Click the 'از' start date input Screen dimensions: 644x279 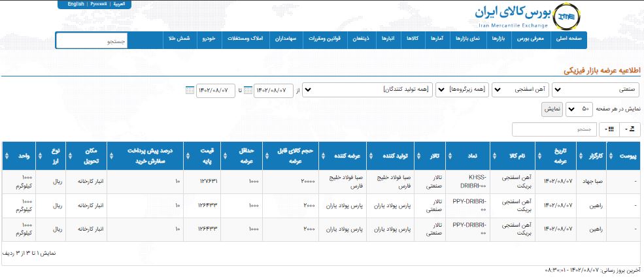pyautogui.click(x=273, y=90)
